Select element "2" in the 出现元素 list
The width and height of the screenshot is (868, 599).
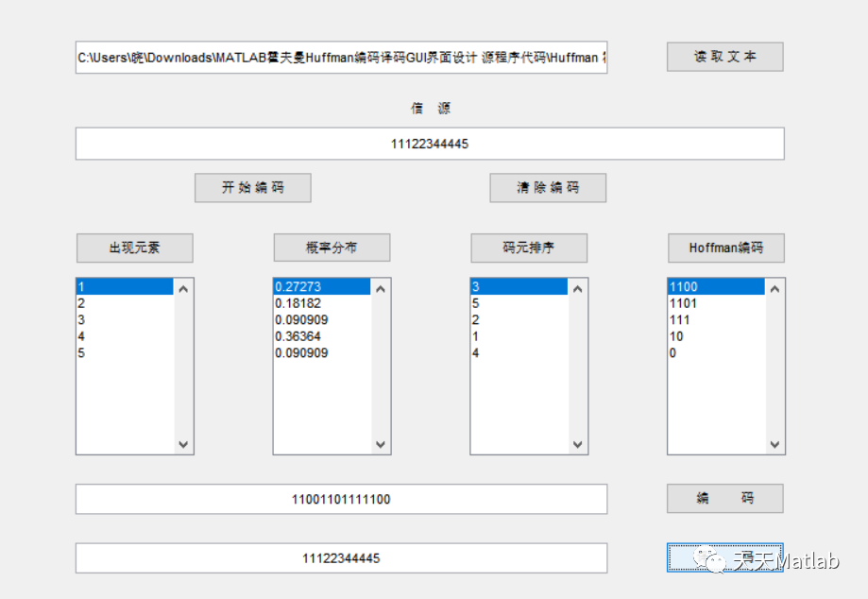tap(123, 302)
